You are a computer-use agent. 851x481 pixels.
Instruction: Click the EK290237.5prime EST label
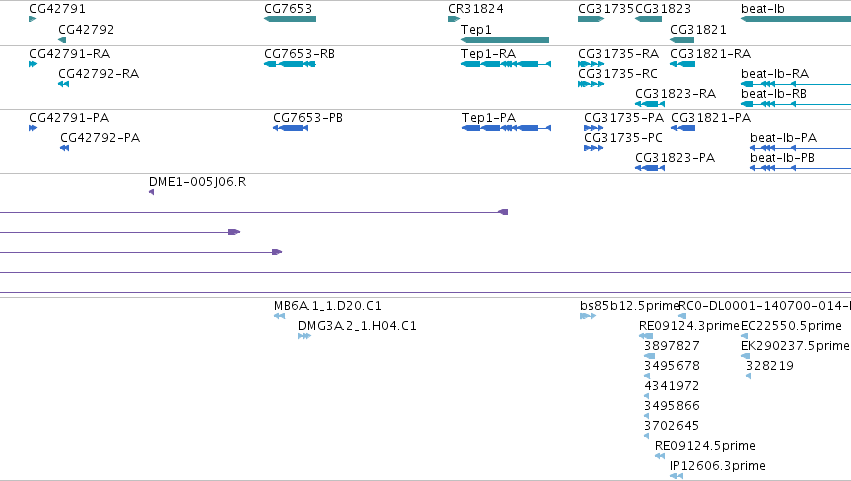click(795, 346)
